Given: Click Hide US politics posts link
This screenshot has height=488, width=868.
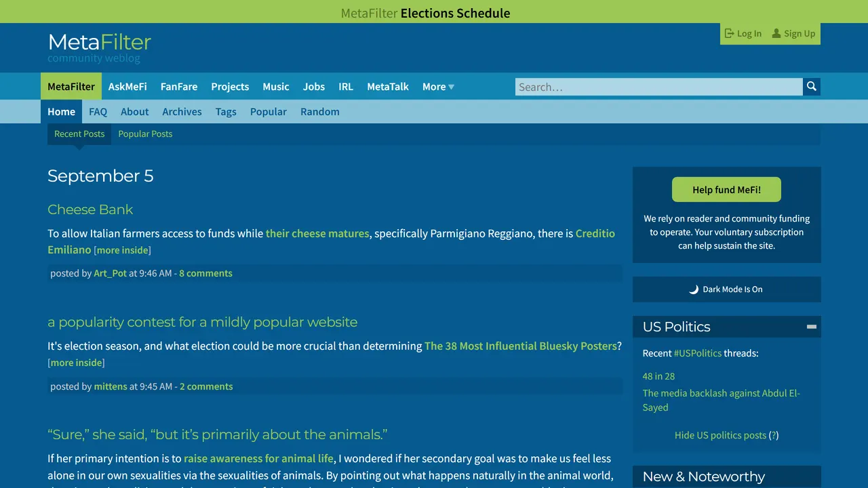Looking at the screenshot, I should pos(720,435).
